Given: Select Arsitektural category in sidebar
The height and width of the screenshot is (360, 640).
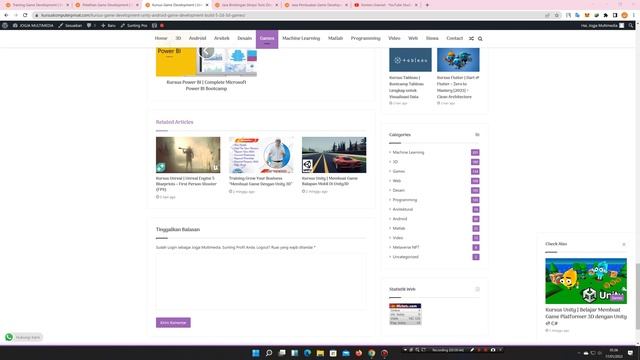Looking at the screenshot, I should [x=402, y=209].
